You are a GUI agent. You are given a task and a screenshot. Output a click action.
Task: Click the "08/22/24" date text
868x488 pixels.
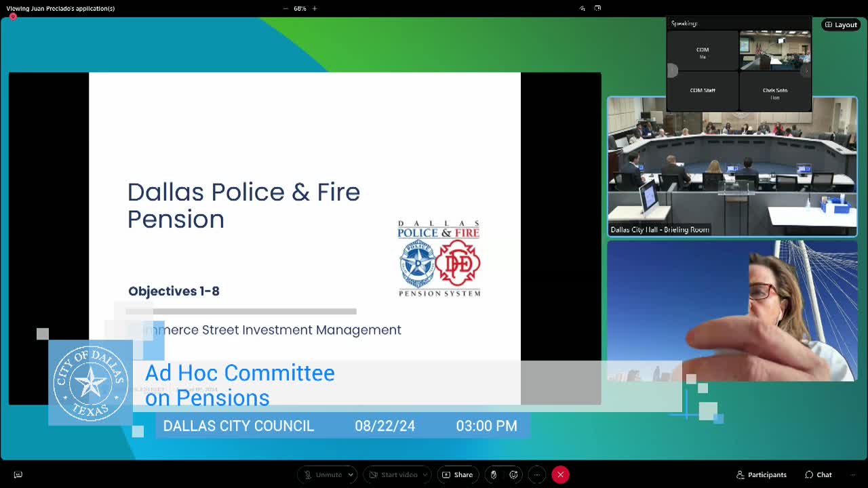click(384, 426)
